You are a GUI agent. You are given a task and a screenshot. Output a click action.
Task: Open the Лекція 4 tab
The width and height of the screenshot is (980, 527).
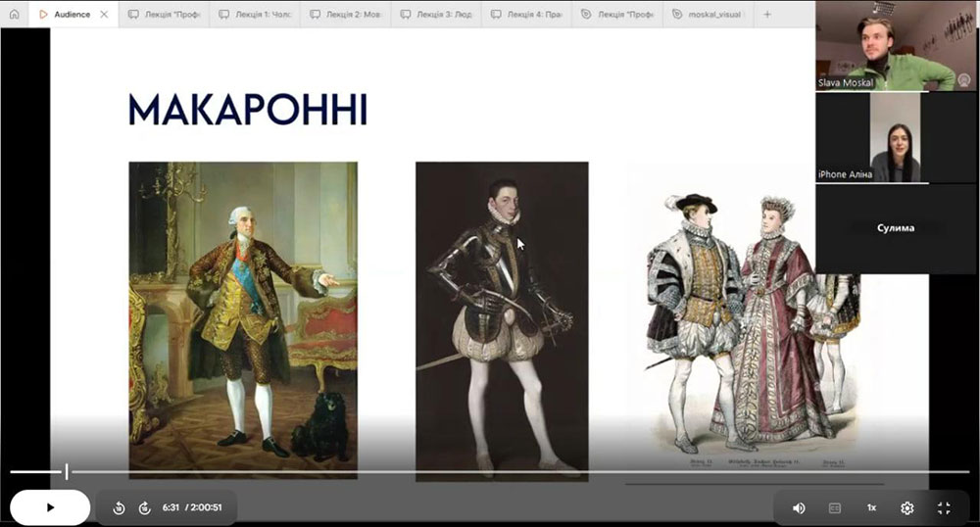tap(526, 15)
